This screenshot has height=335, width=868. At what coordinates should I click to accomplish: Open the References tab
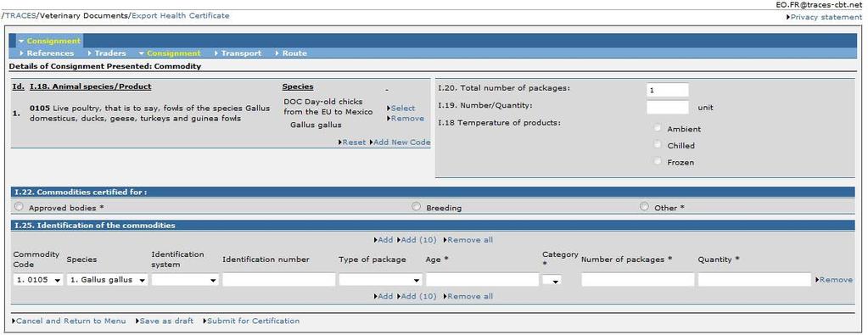point(50,53)
